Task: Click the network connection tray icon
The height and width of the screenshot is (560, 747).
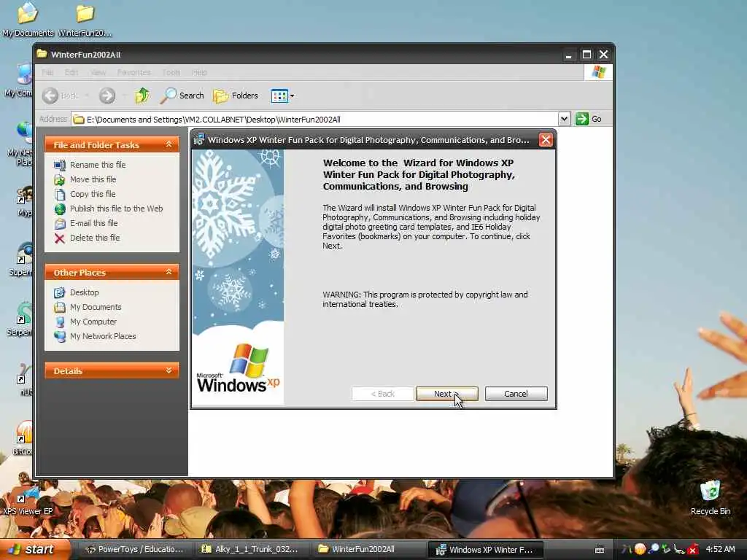Action: (679, 549)
